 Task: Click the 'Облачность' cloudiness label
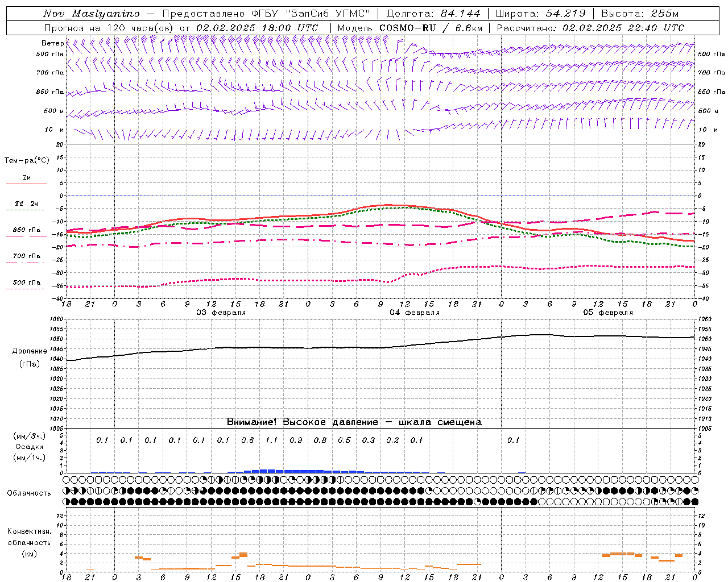[x=29, y=493]
